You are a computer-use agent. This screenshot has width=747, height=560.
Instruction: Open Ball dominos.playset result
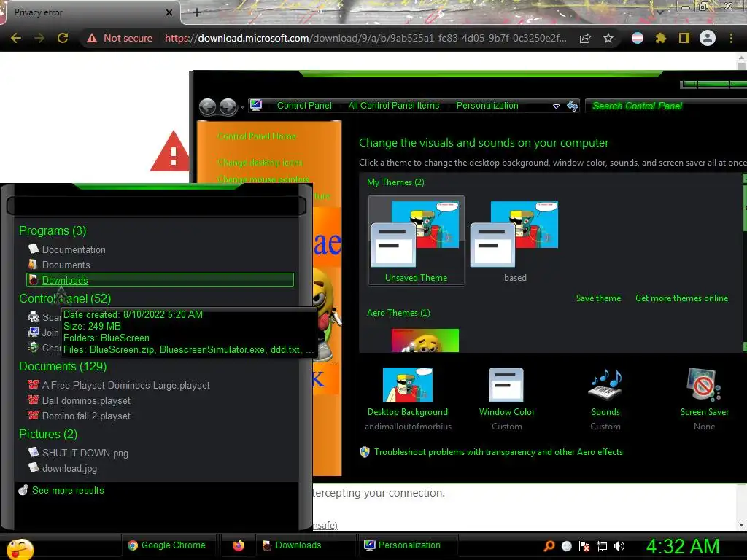tap(86, 400)
